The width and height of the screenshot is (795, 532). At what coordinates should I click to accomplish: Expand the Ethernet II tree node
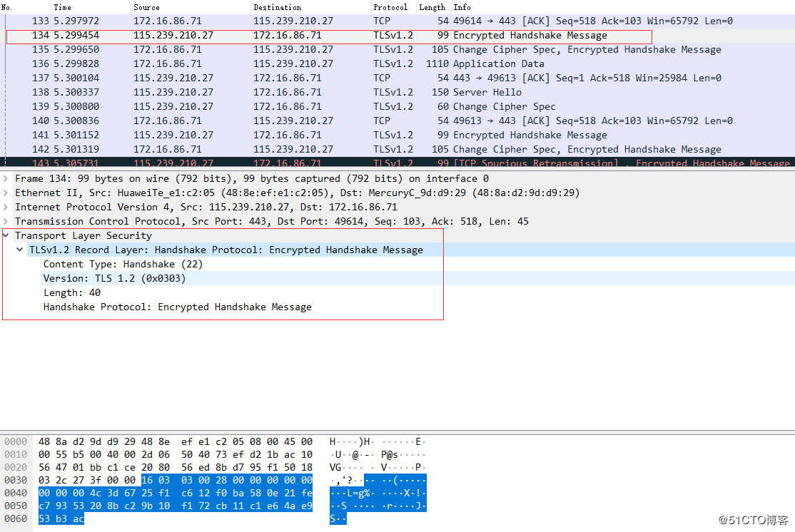[6, 193]
